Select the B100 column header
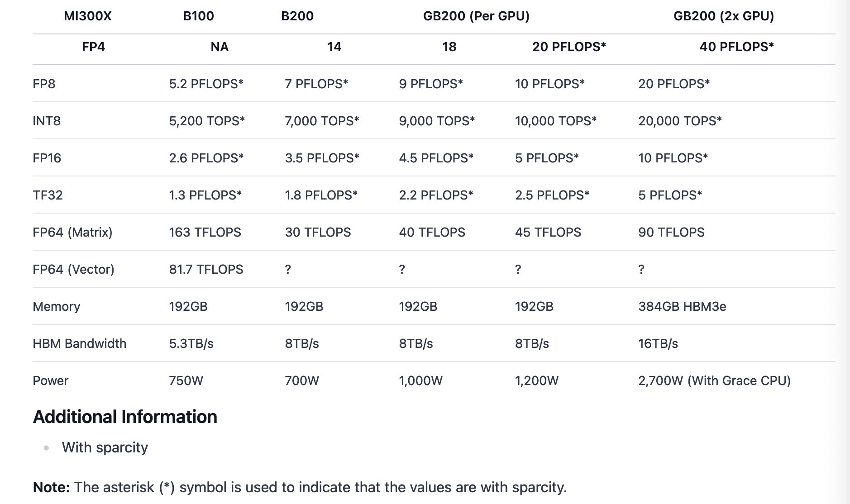The height and width of the screenshot is (504, 850). pos(198,16)
